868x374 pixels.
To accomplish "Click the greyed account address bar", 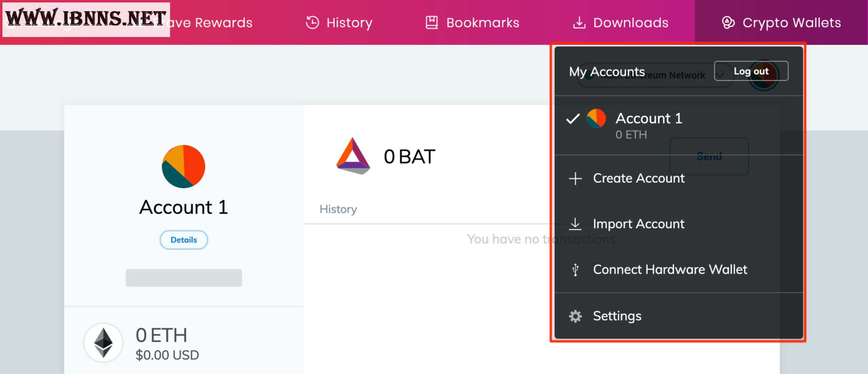I will pos(184,278).
